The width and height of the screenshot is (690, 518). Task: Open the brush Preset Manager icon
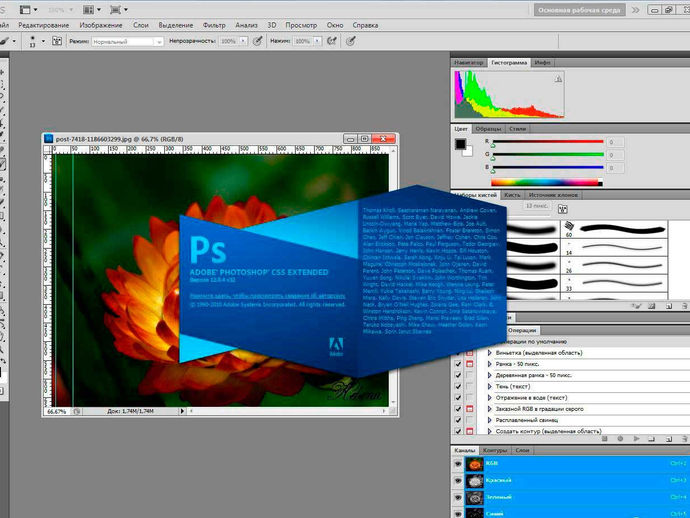[x=652, y=306]
